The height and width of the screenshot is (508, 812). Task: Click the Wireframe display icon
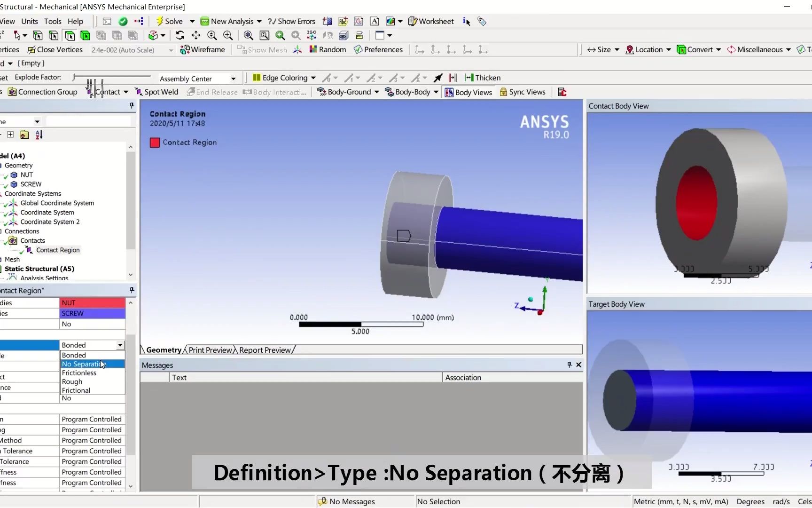(x=203, y=49)
